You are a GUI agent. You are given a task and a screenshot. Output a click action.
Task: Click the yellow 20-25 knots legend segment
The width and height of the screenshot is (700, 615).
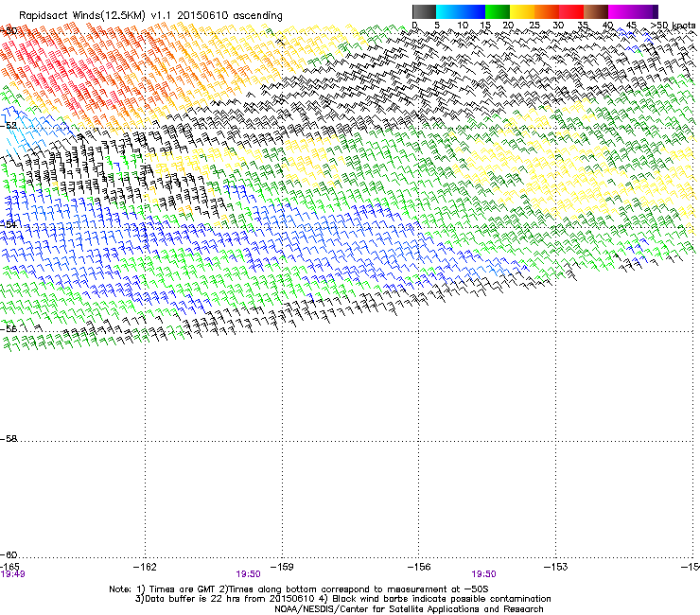click(x=522, y=11)
